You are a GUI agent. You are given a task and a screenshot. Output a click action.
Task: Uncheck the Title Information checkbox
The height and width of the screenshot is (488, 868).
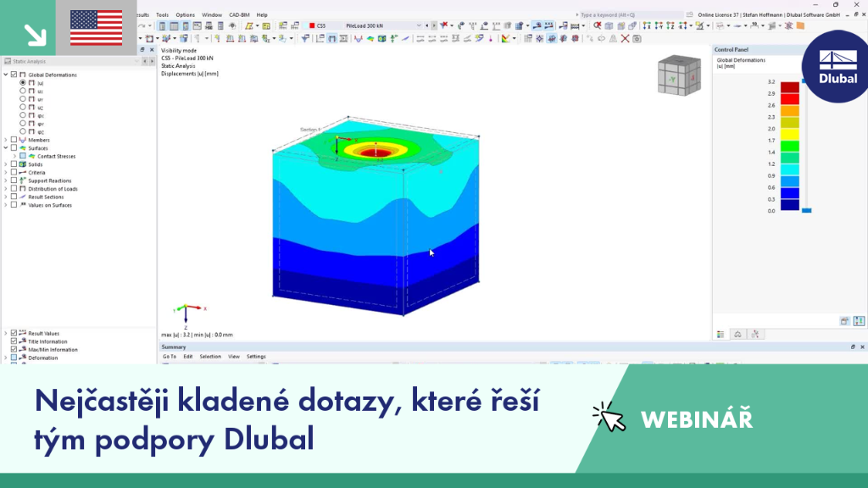click(14, 341)
